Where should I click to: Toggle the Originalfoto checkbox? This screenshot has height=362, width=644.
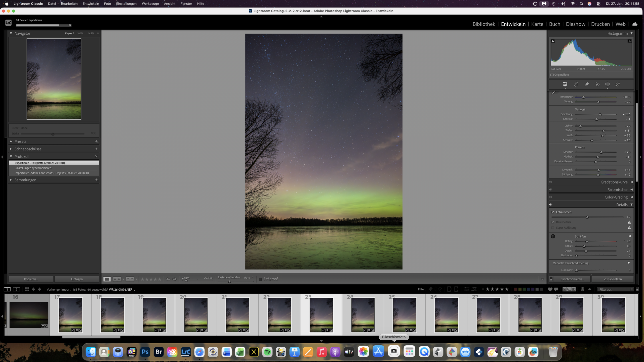click(552, 75)
